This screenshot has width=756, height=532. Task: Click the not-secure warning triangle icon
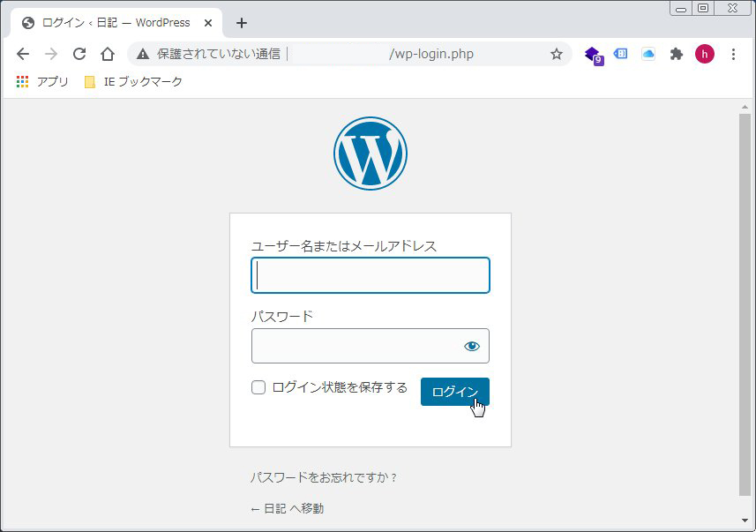143,54
